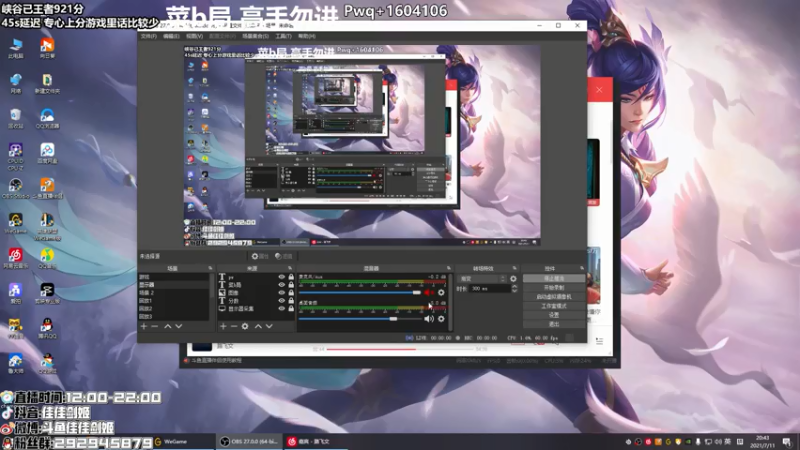Add a new source with the plus icon
This screenshot has height=450, width=800.
[223, 326]
